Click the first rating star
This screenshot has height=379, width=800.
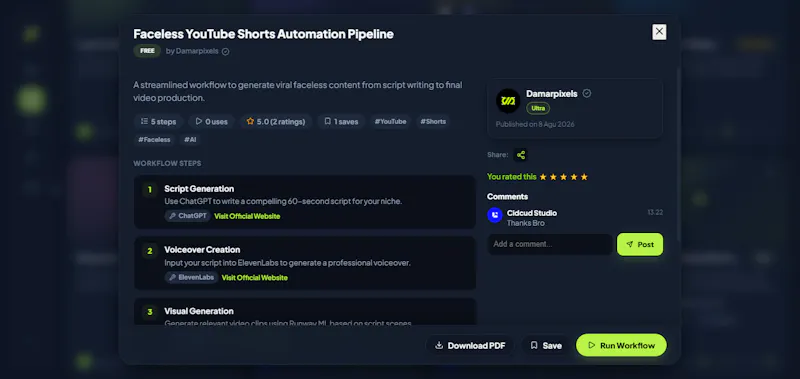(543, 177)
